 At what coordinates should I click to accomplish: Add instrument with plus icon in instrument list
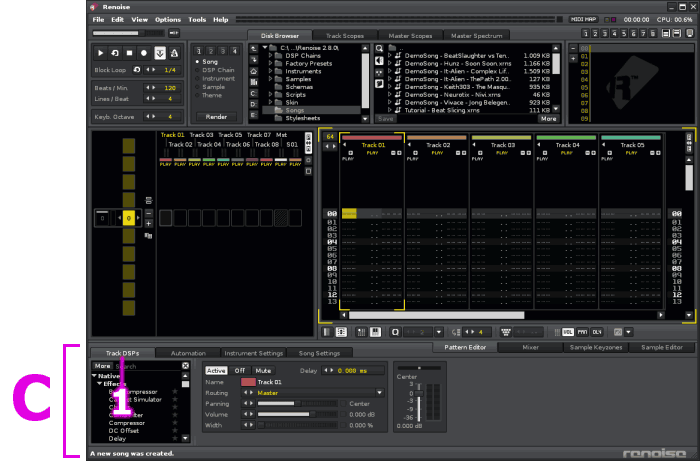[x=573, y=58]
